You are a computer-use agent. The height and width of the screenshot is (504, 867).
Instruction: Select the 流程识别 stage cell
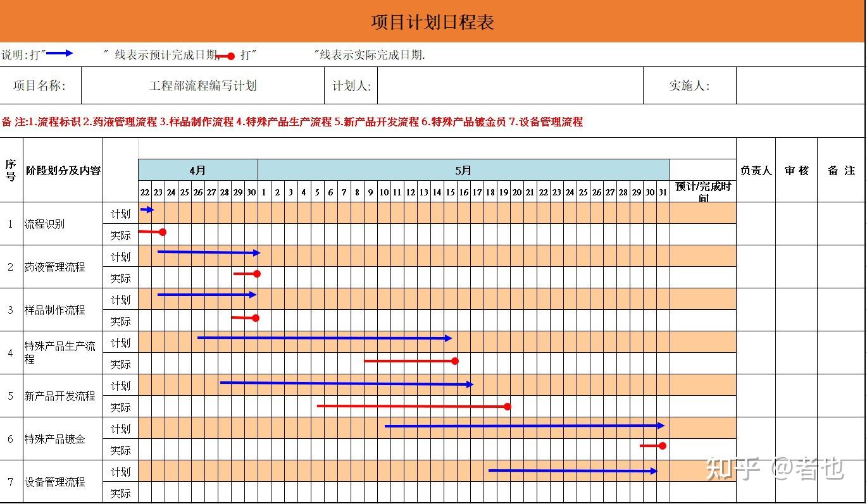click(x=63, y=224)
